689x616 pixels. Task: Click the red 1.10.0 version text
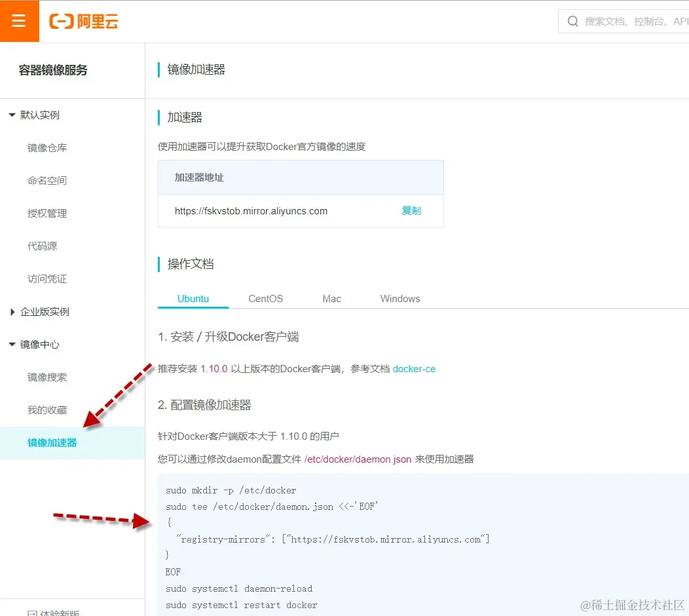tap(214, 369)
